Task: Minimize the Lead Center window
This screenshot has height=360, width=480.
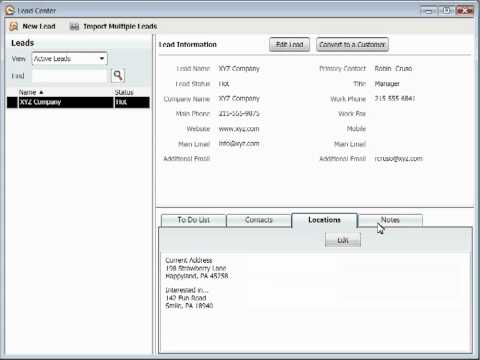Action: tap(428, 11)
